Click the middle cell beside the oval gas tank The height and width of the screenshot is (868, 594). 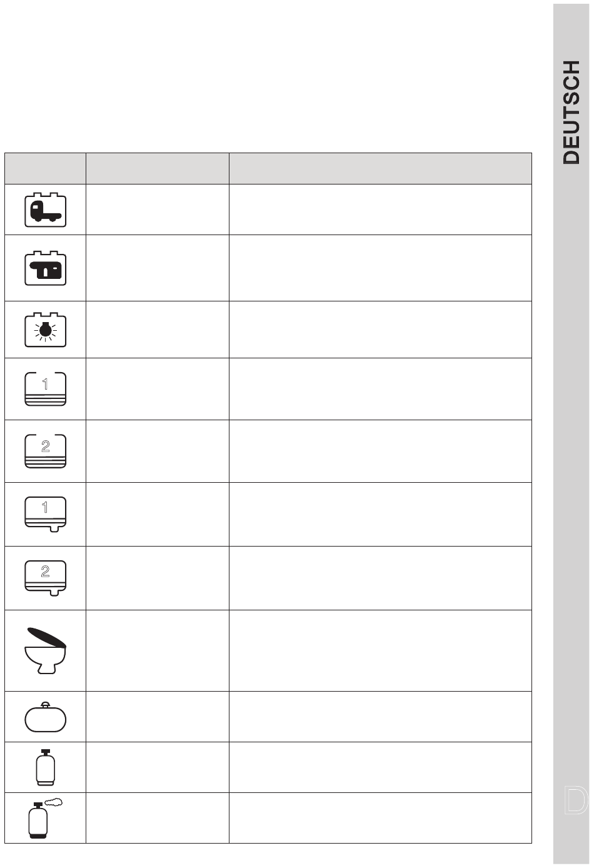click(x=157, y=717)
